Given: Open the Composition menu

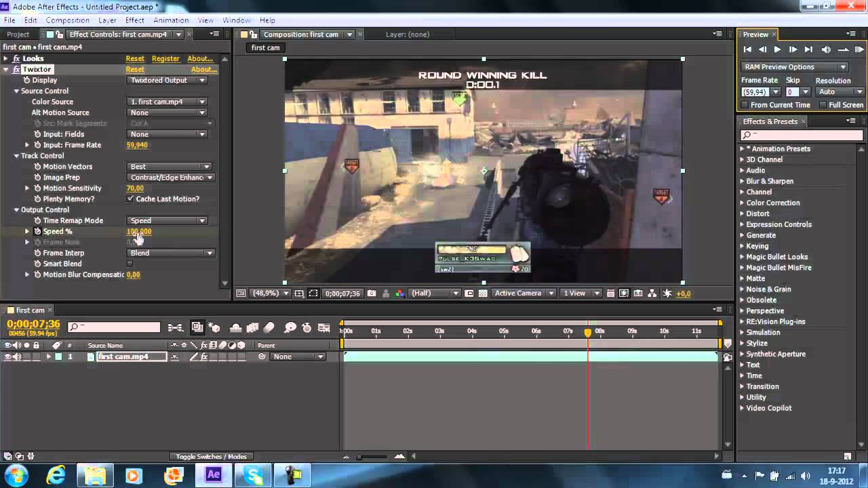Looking at the screenshot, I should [67, 20].
